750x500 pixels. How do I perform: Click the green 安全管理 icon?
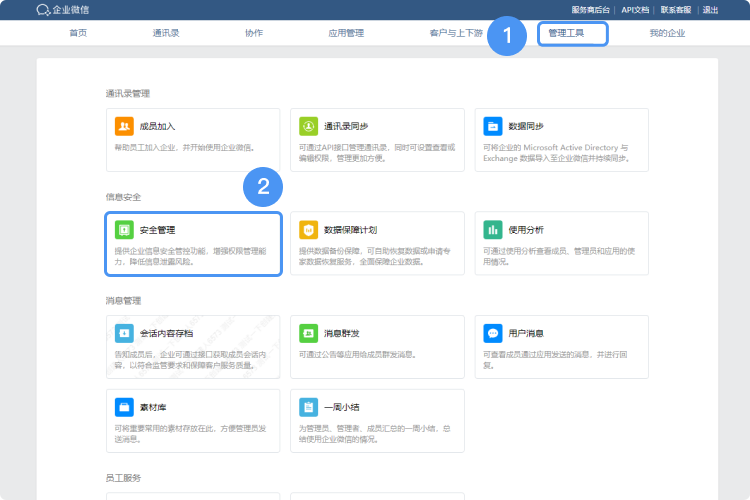coord(124,229)
